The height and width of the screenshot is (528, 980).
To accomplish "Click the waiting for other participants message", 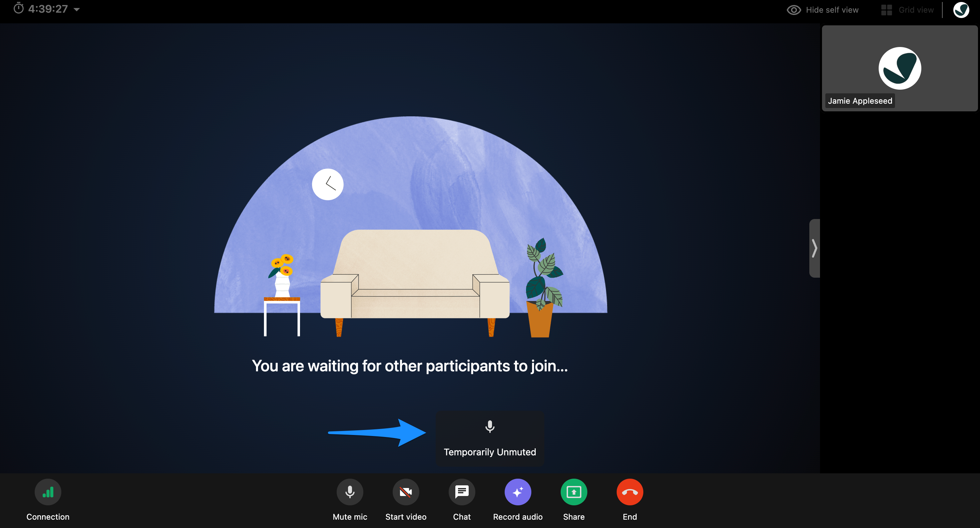I will point(410,366).
